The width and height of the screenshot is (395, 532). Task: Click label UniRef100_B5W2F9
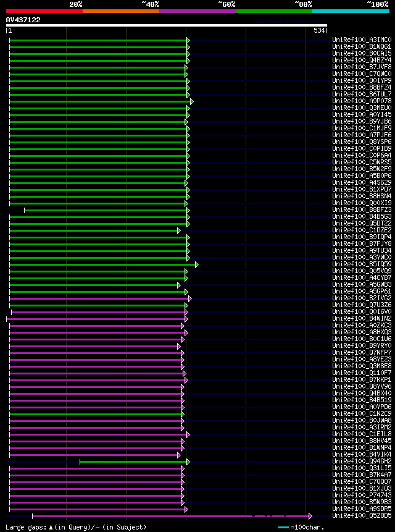pyautogui.click(x=362, y=169)
